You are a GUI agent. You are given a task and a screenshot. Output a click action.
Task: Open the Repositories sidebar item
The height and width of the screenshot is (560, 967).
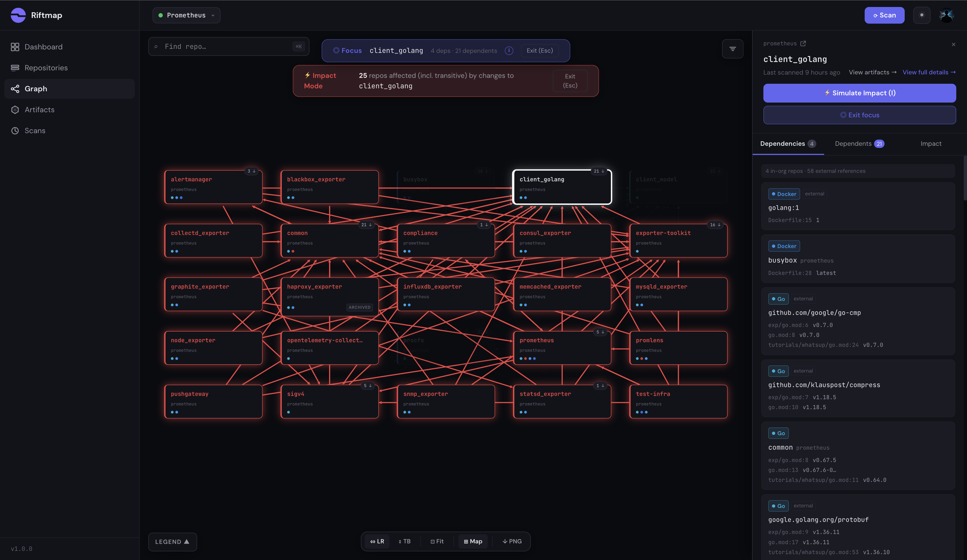tap(70, 68)
